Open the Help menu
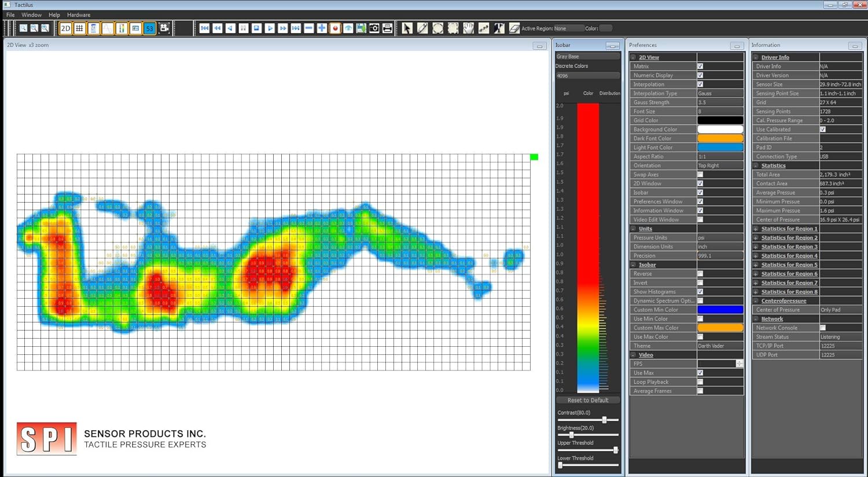The image size is (868, 477). [x=54, y=15]
